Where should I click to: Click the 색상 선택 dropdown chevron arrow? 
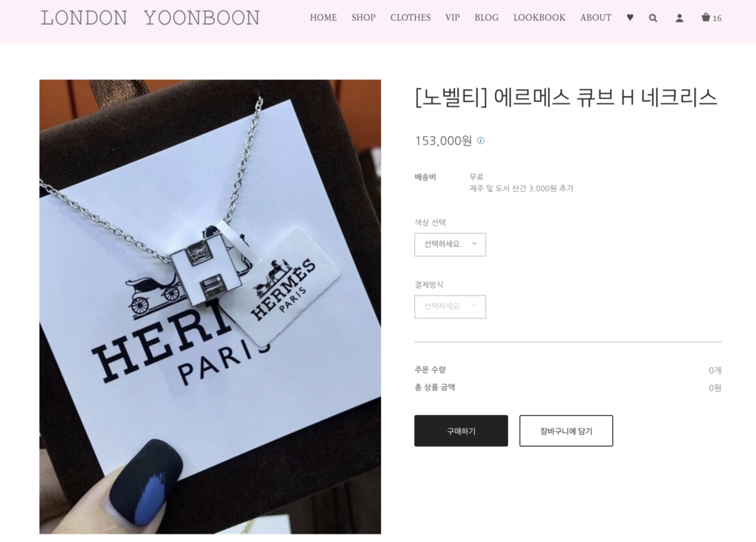(475, 243)
